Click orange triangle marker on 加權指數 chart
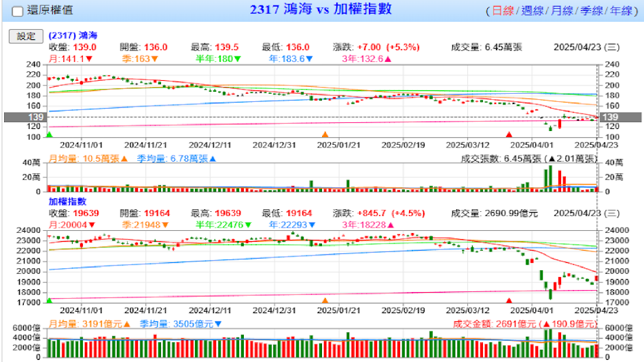 (x=325, y=300)
